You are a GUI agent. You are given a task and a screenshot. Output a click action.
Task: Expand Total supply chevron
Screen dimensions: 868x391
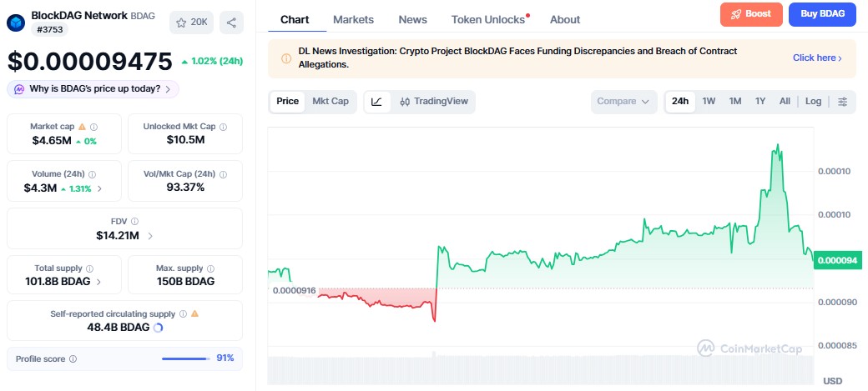(x=99, y=282)
